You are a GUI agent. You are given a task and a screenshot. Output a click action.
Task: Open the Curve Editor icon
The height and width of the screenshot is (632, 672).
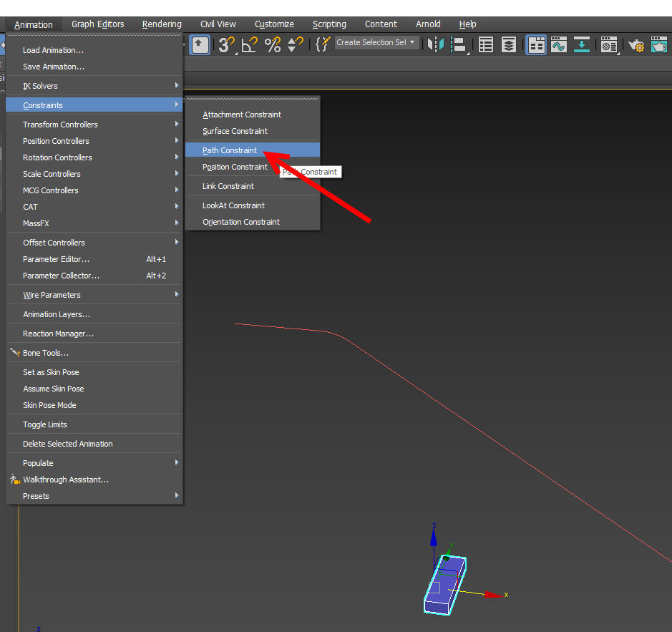[x=559, y=44]
